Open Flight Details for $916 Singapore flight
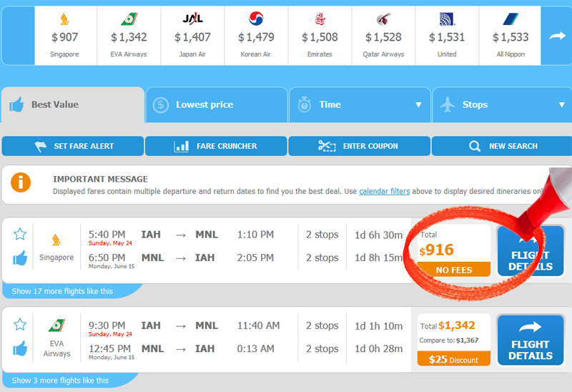 click(x=531, y=251)
